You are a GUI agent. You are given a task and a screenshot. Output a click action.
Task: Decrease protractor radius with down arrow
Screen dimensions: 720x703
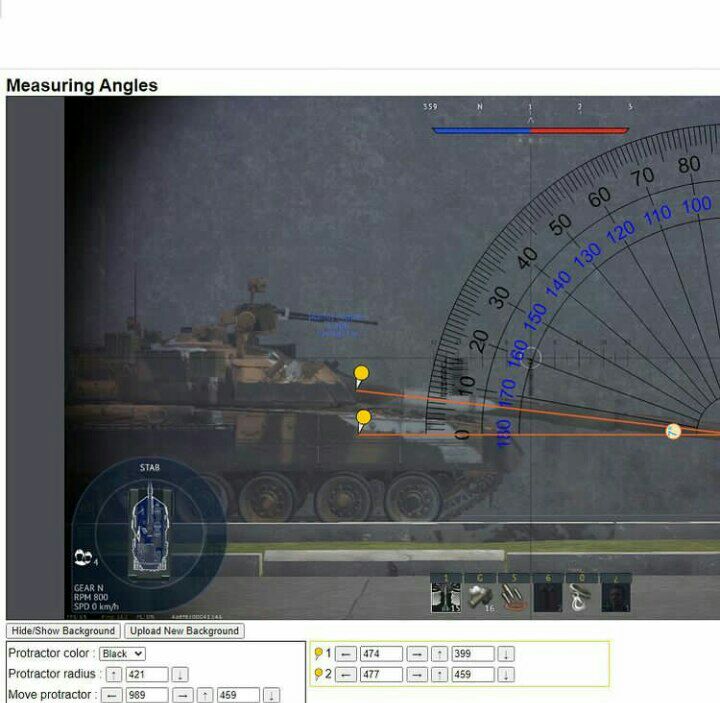[180, 675]
